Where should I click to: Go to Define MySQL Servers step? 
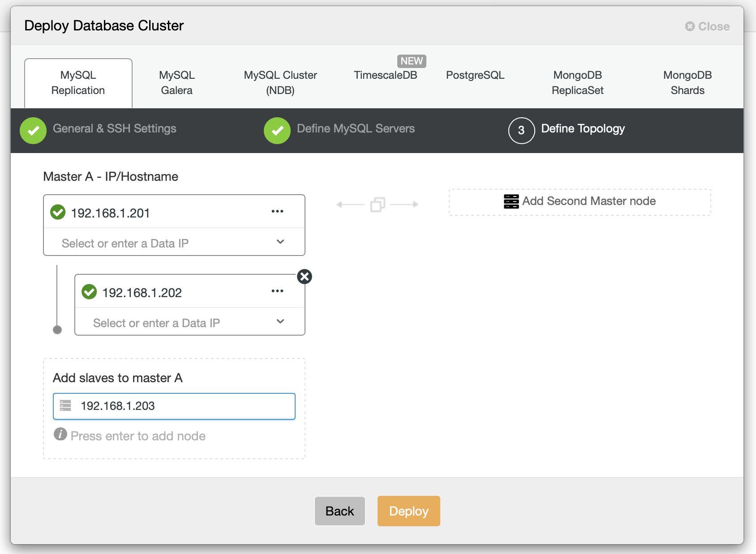tap(356, 129)
